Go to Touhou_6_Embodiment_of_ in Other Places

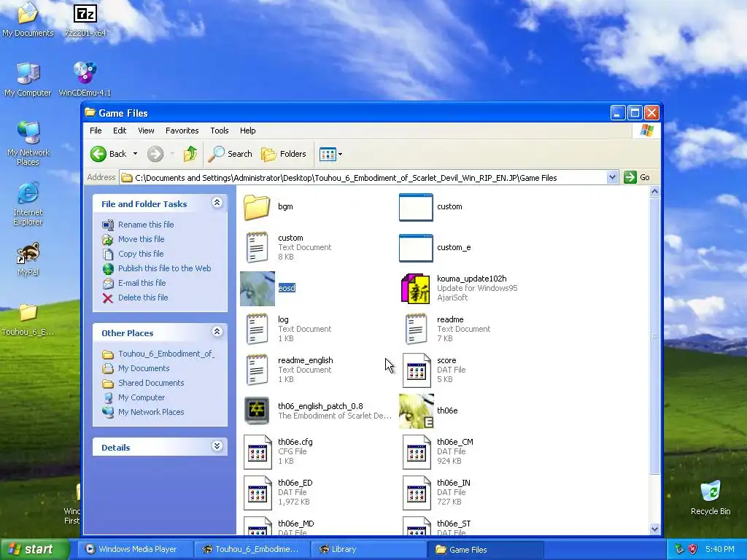(x=166, y=354)
